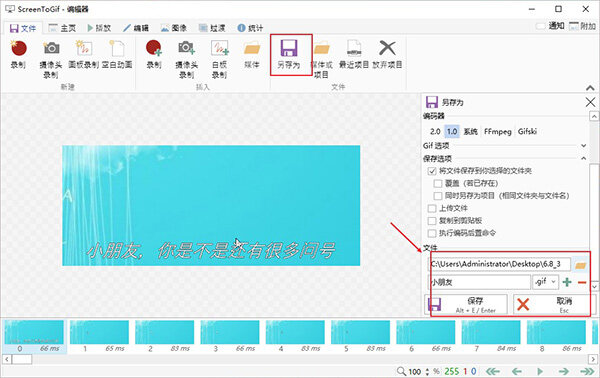Browse output folder with the folder icon

pos(580,265)
